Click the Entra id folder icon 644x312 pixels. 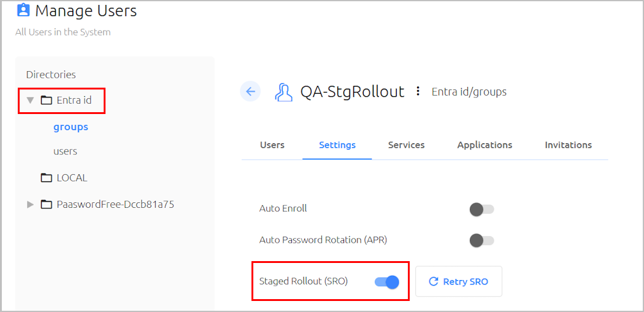[46, 100]
